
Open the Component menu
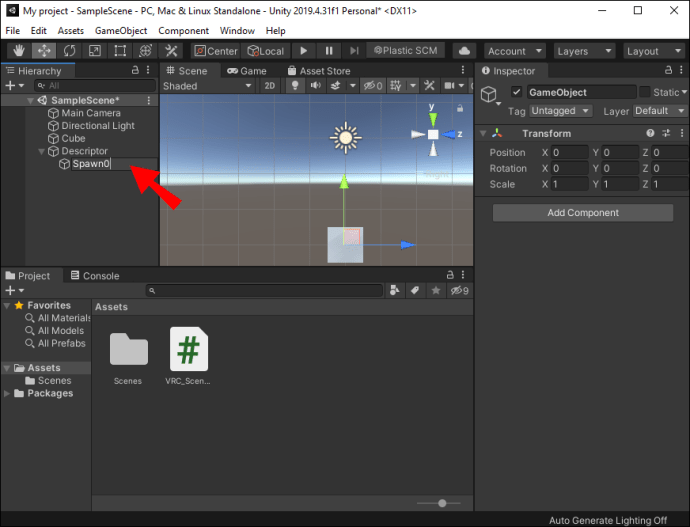click(184, 31)
